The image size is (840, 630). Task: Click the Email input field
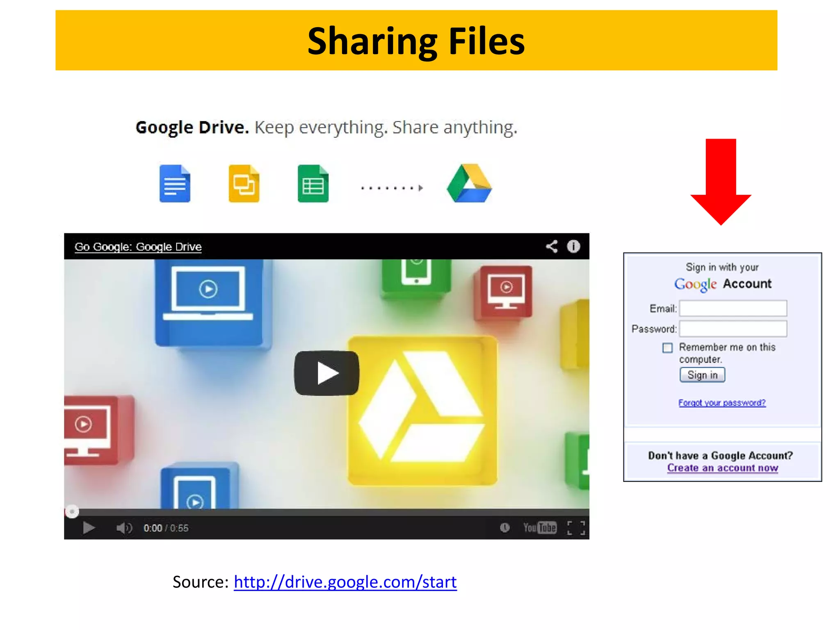(733, 308)
